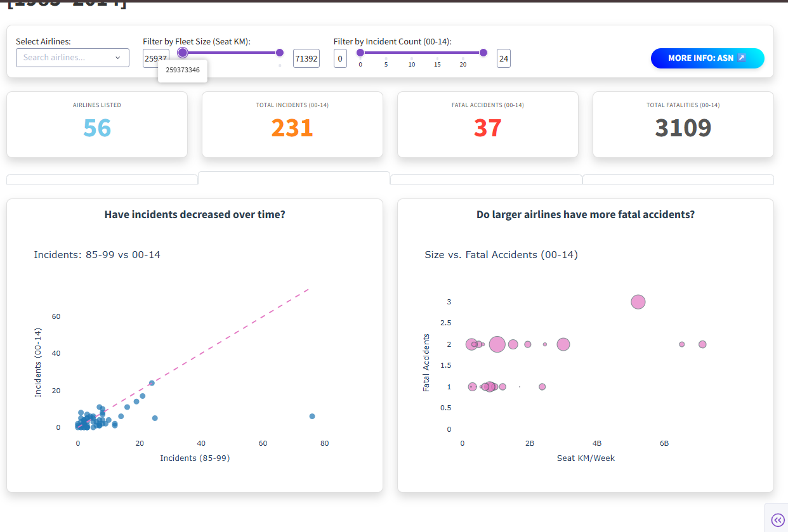Click the largest bubble at 3 fatal accidents
Viewport: 788px width, 532px height.
point(638,302)
